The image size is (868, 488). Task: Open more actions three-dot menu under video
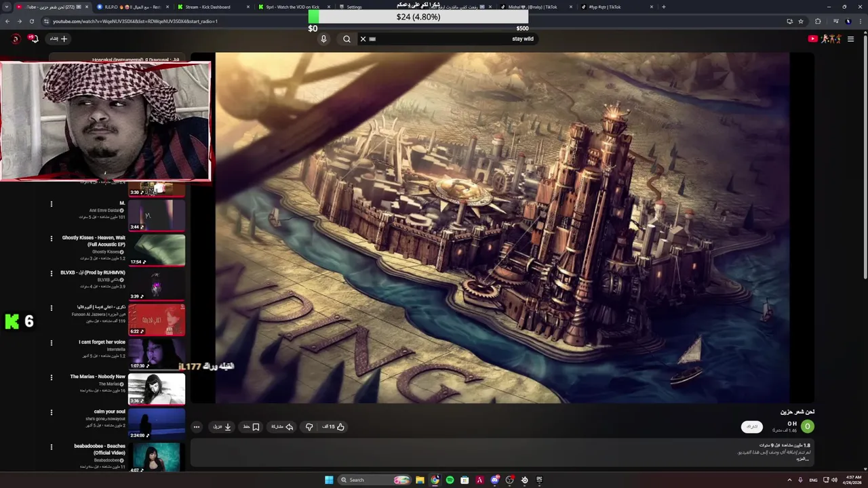[197, 427]
